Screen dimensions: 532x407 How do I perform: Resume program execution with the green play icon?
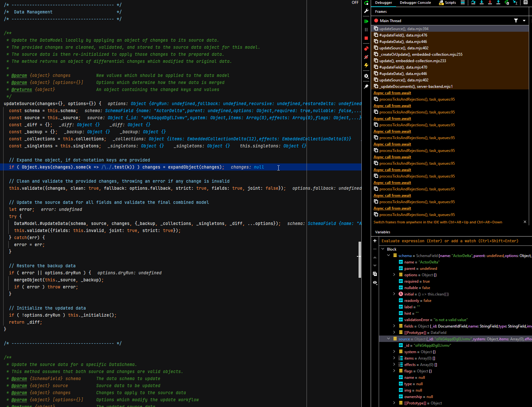(366, 21)
